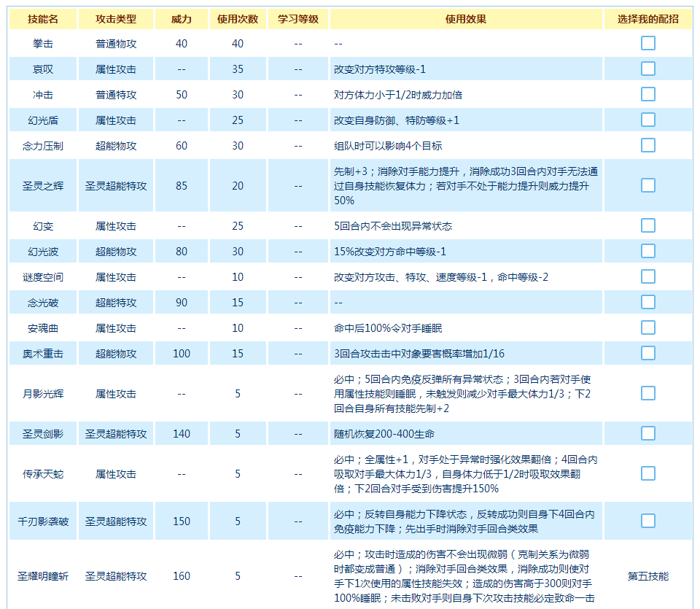Check the box in the 冲击 row
Screen dimensions: 700x609
647,94
